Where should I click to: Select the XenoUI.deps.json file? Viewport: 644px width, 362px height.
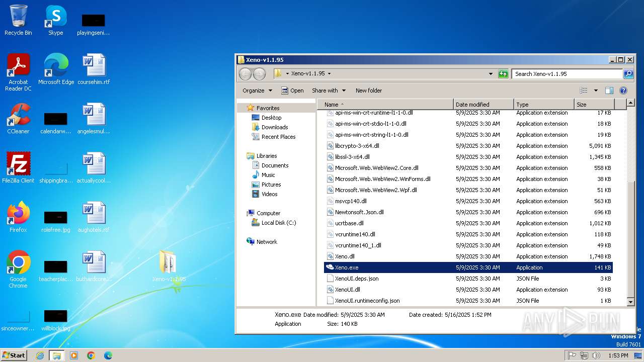[x=357, y=279]
